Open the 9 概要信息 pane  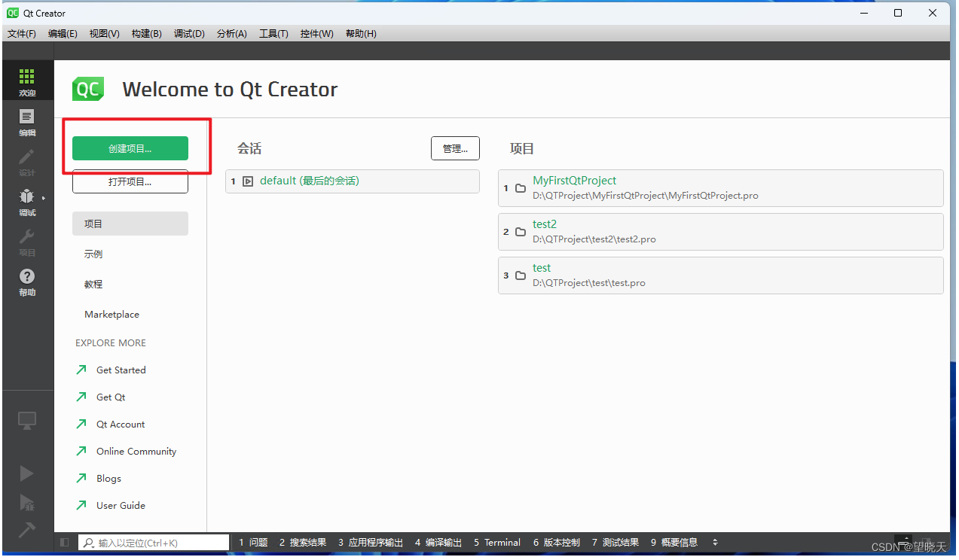pyautogui.click(x=674, y=543)
